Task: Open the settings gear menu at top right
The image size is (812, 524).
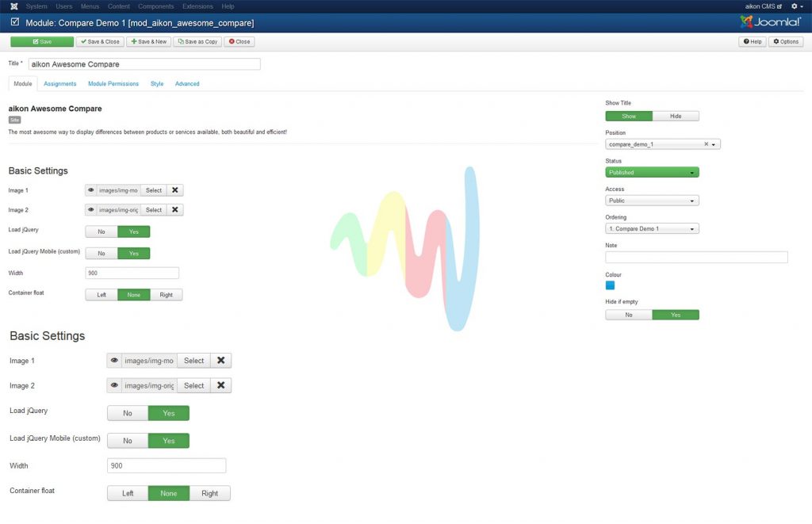Action: (x=797, y=6)
